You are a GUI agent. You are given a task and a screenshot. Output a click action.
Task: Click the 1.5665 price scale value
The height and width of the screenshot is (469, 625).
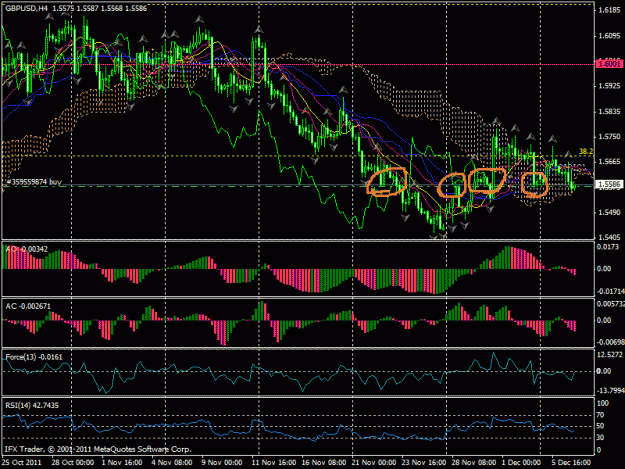pos(609,162)
